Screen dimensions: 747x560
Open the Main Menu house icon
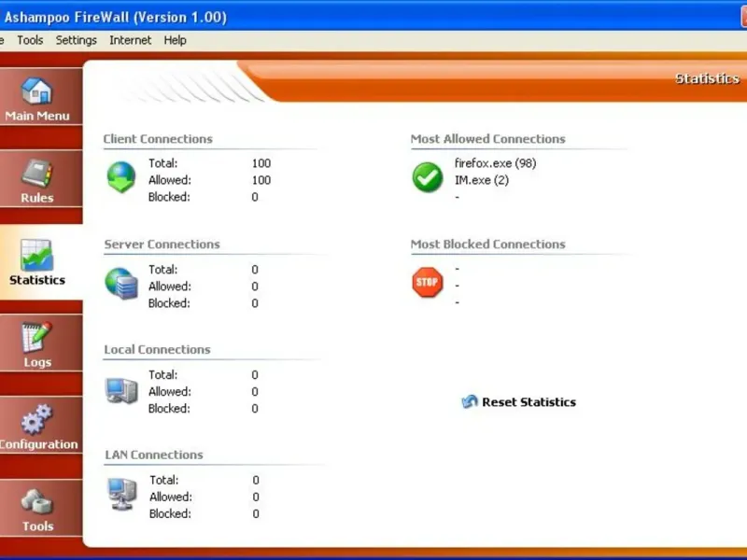36,91
